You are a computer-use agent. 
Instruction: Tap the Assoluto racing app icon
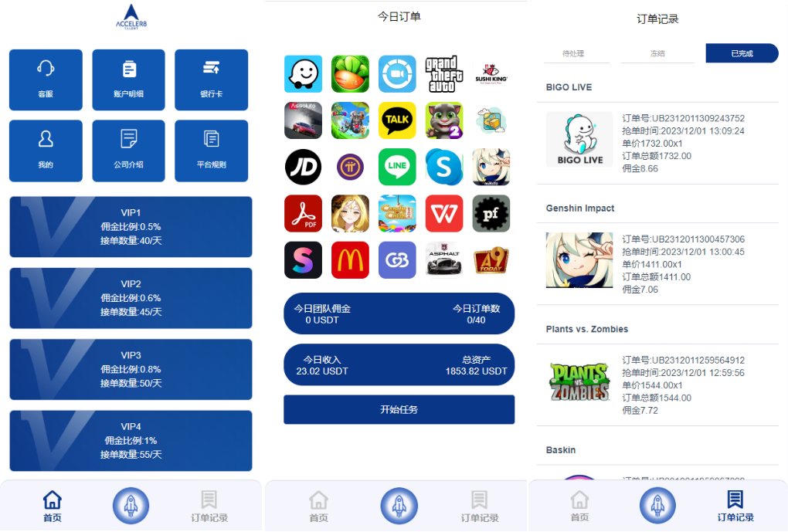pos(303,120)
